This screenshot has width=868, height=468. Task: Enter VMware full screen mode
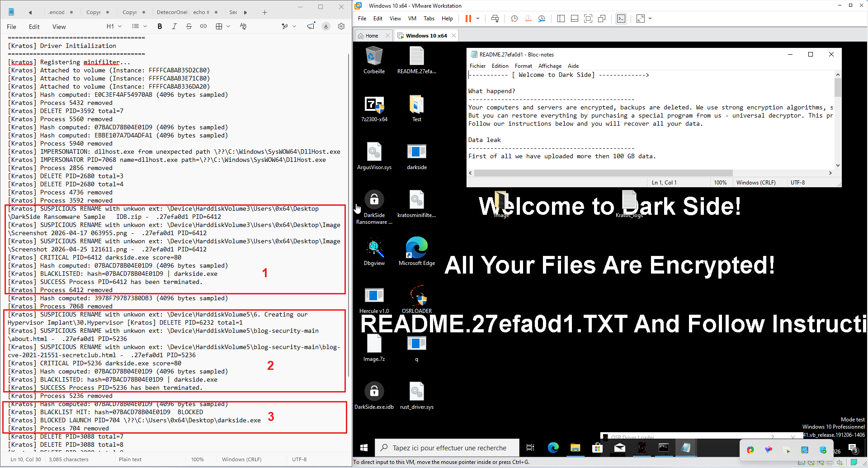588,19
